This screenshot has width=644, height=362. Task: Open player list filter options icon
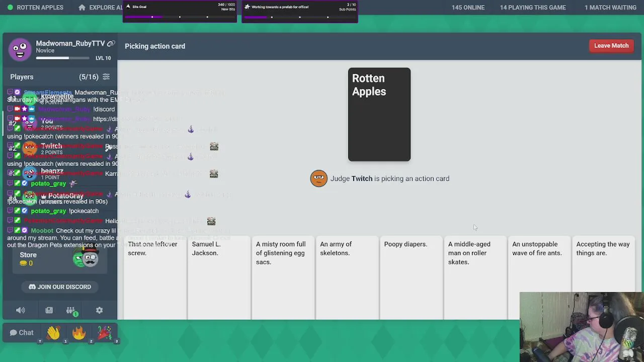pyautogui.click(x=106, y=77)
